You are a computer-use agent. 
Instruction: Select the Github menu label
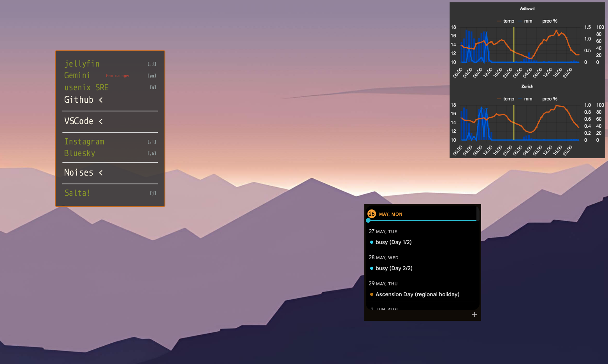[x=79, y=100]
